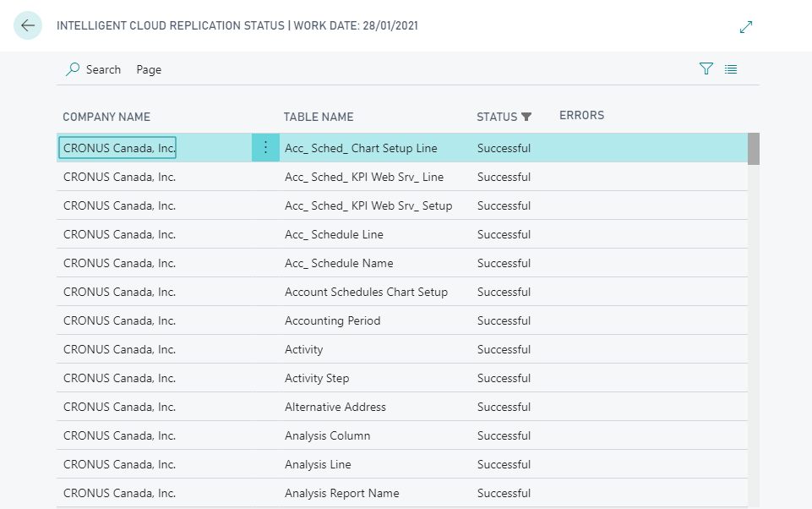812x509 pixels.
Task: Click the back arrow button
Action: click(28, 25)
